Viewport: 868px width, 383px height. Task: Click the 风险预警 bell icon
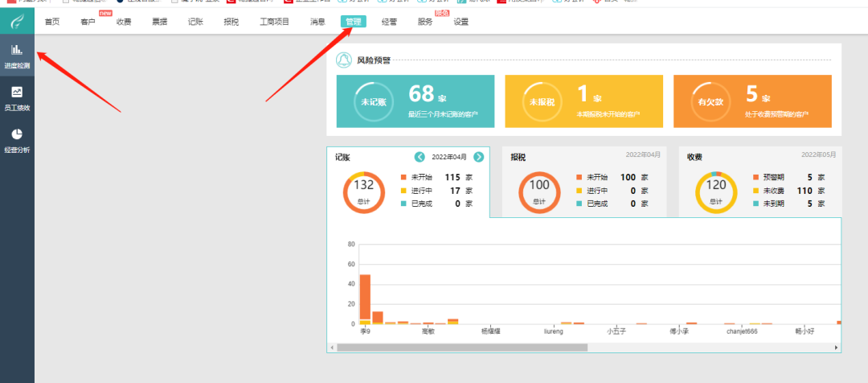tap(344, 60)
